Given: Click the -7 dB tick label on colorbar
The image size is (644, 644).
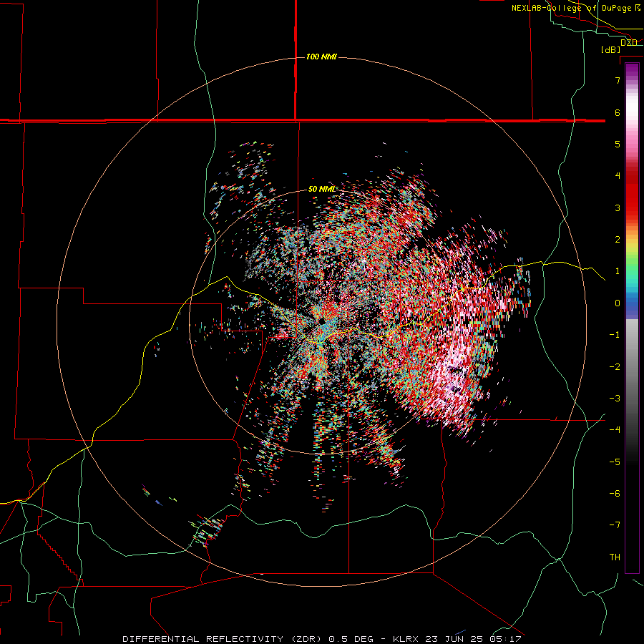Looking at the screenshot, I should 615,525.
